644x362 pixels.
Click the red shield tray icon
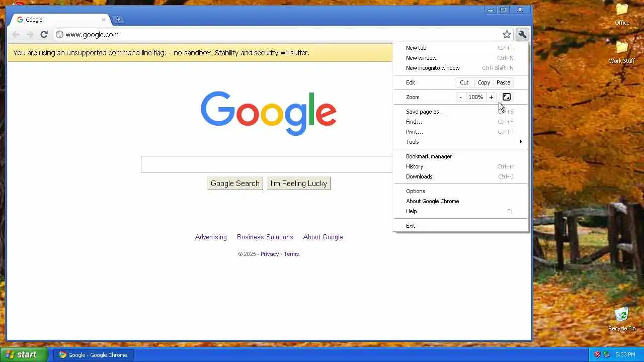click(x=597, y=354)
